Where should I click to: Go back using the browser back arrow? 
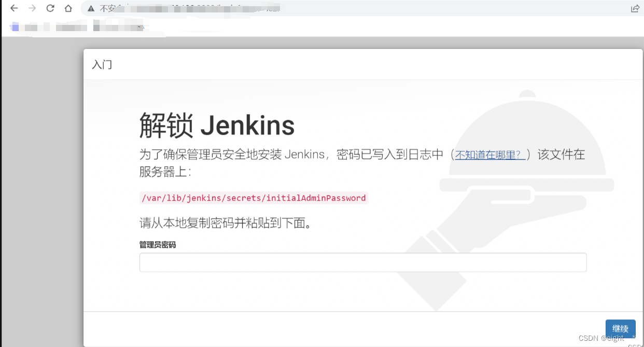tap(14, 8)
